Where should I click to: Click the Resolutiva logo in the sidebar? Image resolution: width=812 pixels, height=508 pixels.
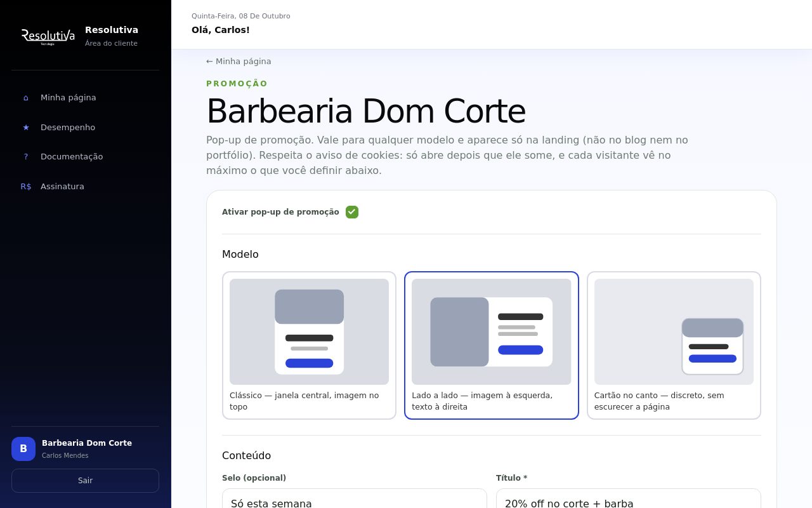(x=48, y=36)
